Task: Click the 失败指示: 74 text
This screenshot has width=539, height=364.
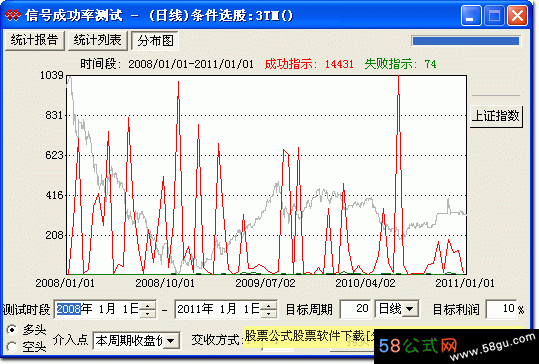Action: [x=400, y=64]
